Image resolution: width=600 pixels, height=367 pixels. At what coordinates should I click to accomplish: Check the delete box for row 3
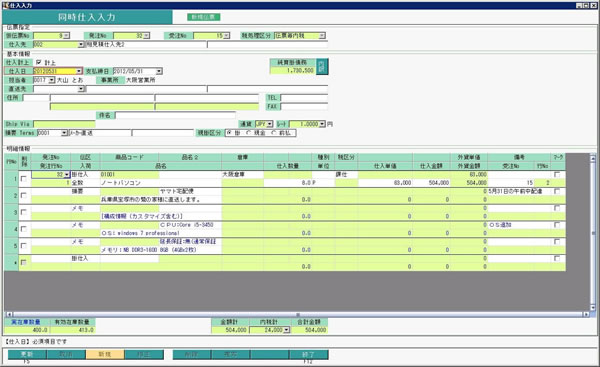24,212
